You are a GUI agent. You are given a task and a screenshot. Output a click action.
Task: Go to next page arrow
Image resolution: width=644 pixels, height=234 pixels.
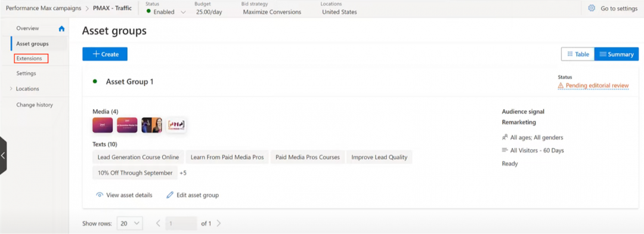point(218,223)
